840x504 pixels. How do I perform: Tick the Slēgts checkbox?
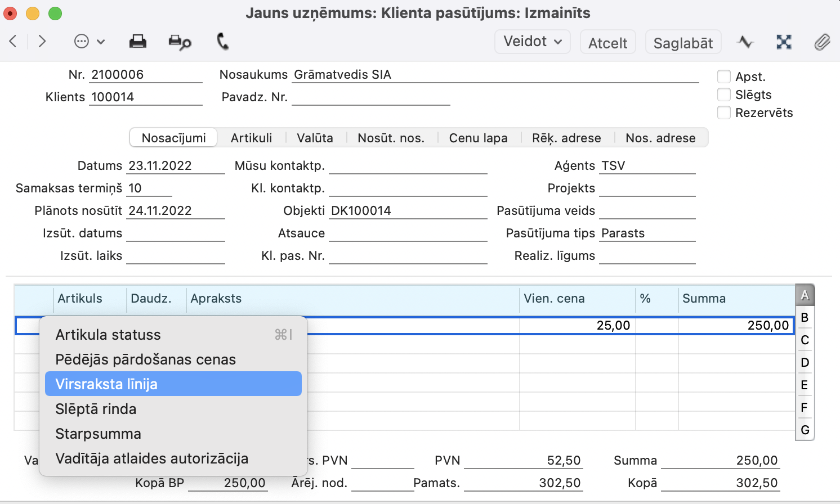pos(724,94)
